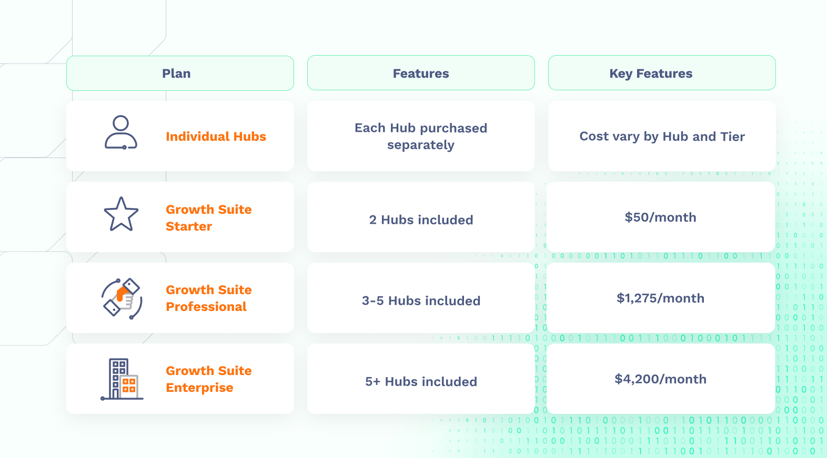
Task: Click the handshake icon for Growth Suite Professional
Action: tap(121, 298)
